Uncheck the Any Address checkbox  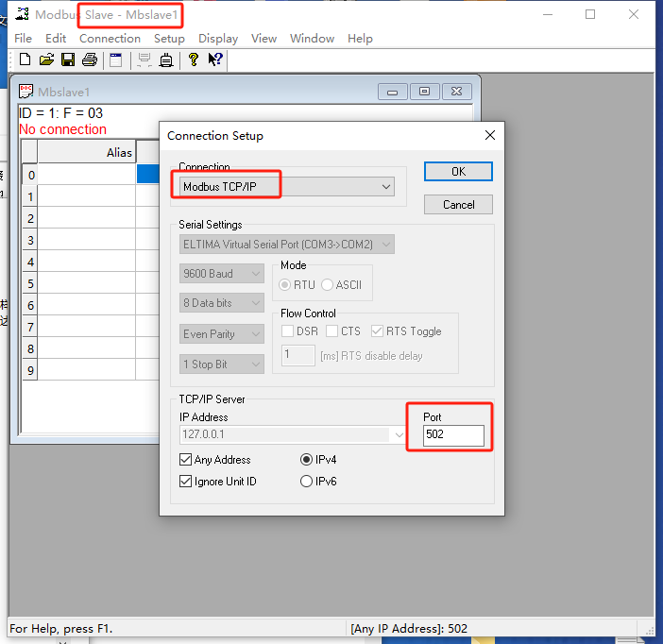click(186, 460)
